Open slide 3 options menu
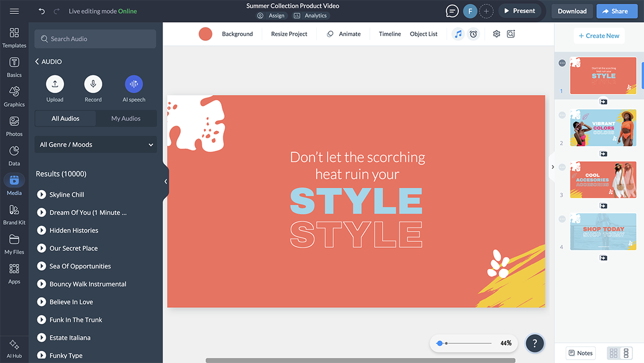The width and height of the screenshot is (644, 363). pos(562,167)
